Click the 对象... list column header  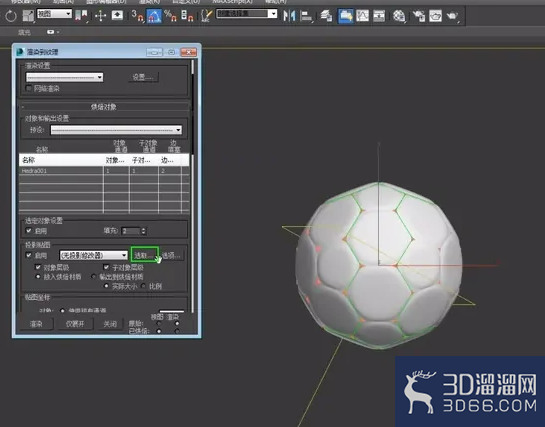point(116,160)
